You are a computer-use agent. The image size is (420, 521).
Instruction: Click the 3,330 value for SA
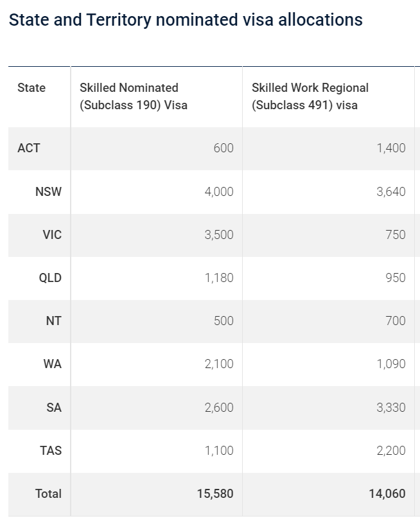[391, 407]
